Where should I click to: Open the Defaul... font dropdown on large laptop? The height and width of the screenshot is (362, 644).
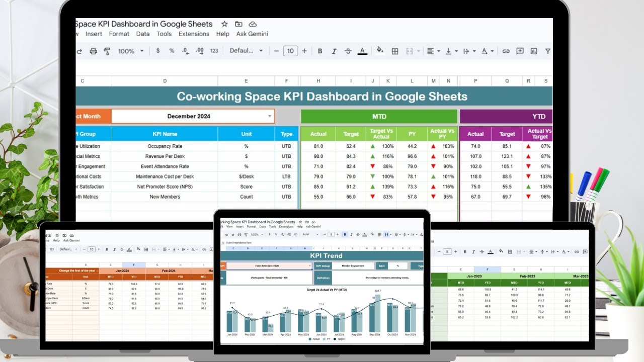tap(247, 51)
